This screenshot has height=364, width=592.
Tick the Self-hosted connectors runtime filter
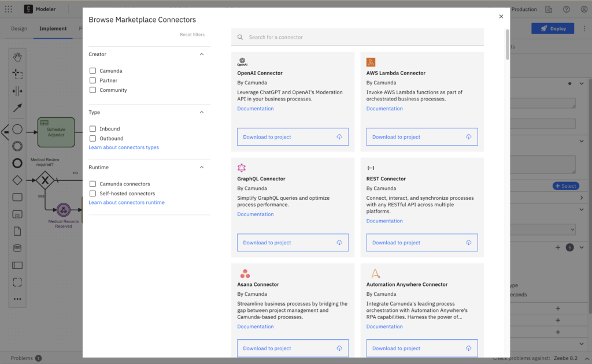click(92, 194)
